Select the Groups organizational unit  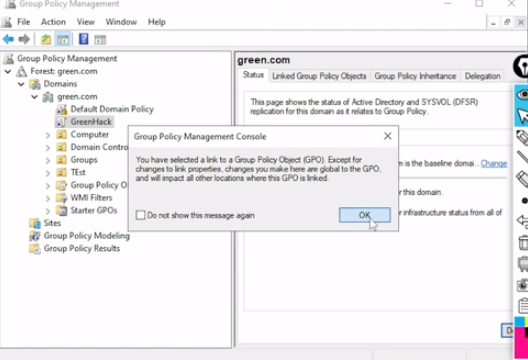pyautogui.click(x=84, y=160)
